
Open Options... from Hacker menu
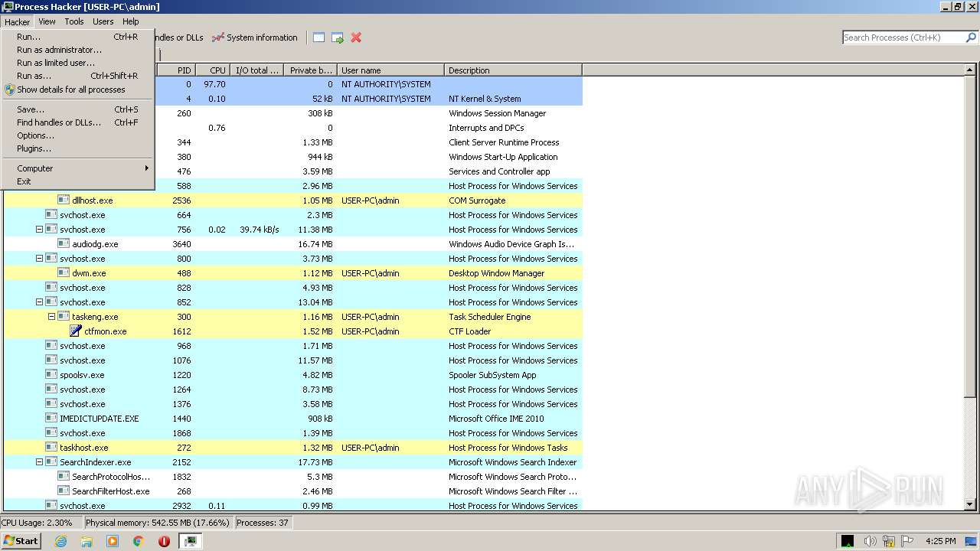(x=77, y=135)
